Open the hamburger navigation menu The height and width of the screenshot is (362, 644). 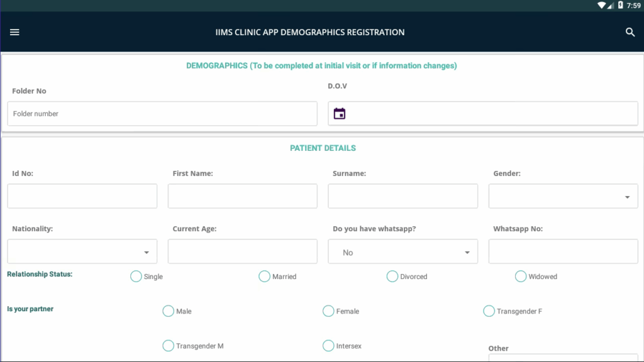tap(14, 32)
